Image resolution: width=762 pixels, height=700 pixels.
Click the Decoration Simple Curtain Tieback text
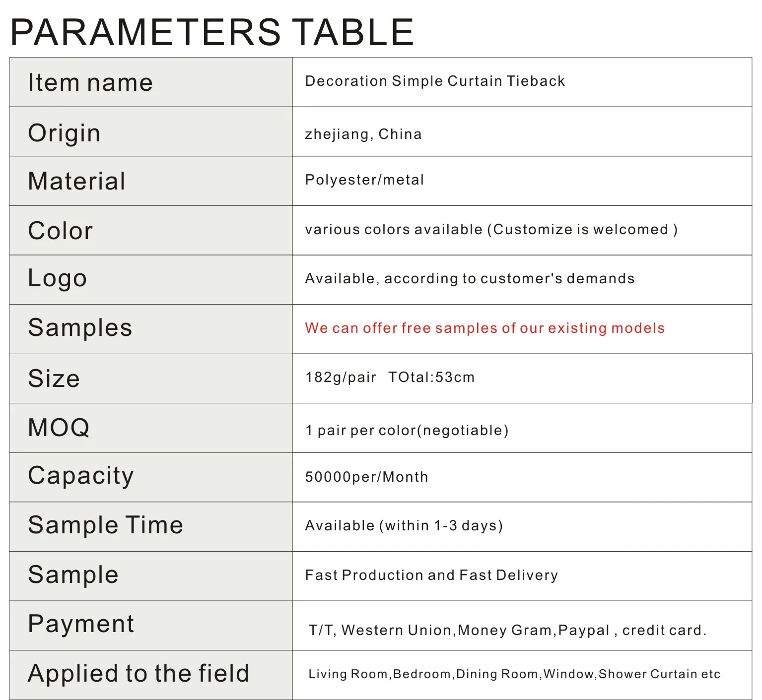coord(435,81)
